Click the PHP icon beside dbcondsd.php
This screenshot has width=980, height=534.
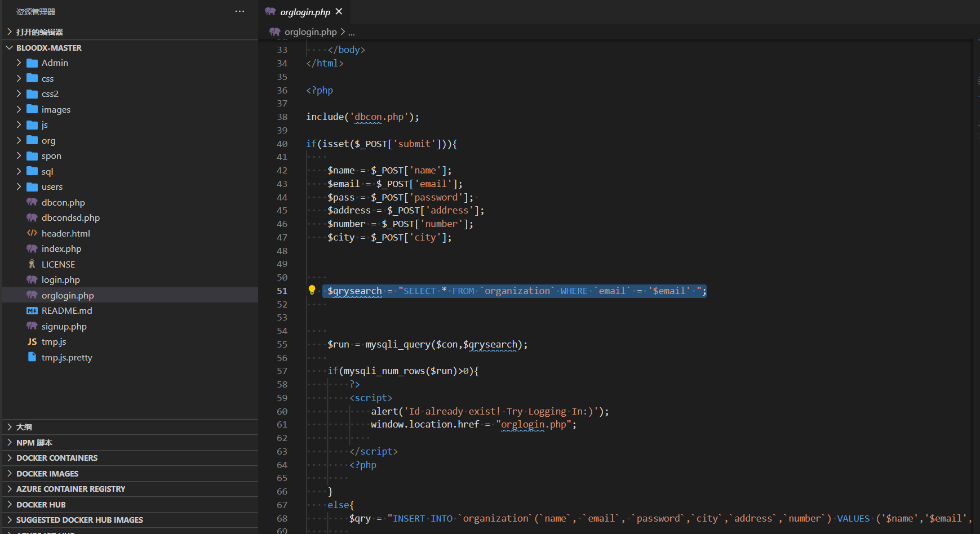click(x=32, y=217)
